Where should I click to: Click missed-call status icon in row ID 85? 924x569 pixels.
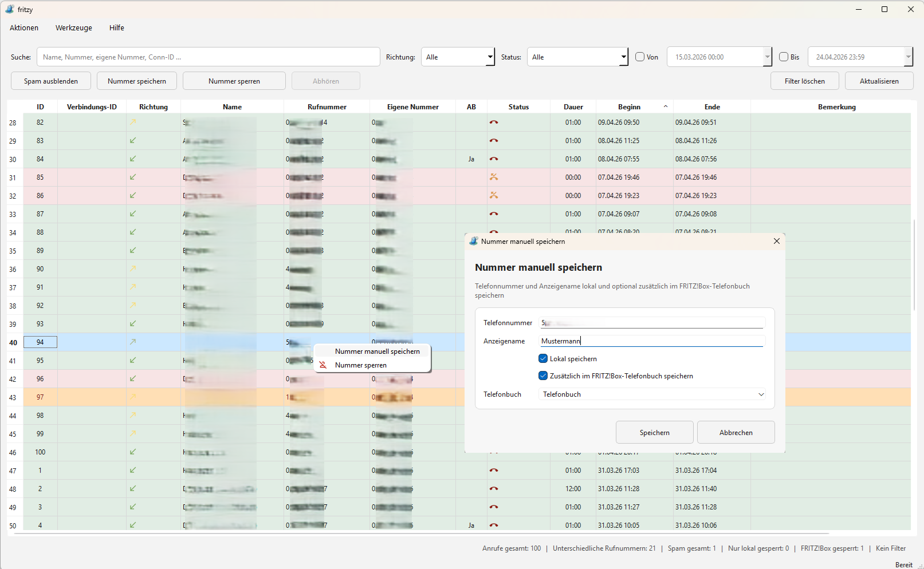pos(494,177)
